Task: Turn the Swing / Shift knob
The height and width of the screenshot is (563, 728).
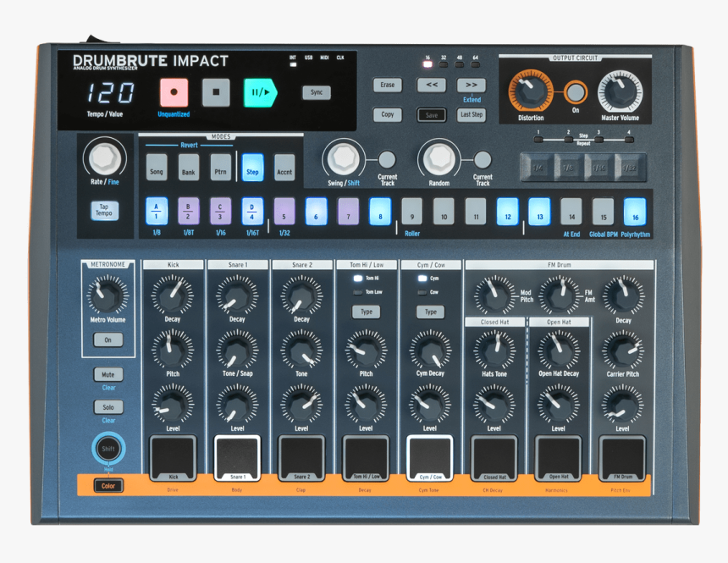Action: click(x=344, y=159)
